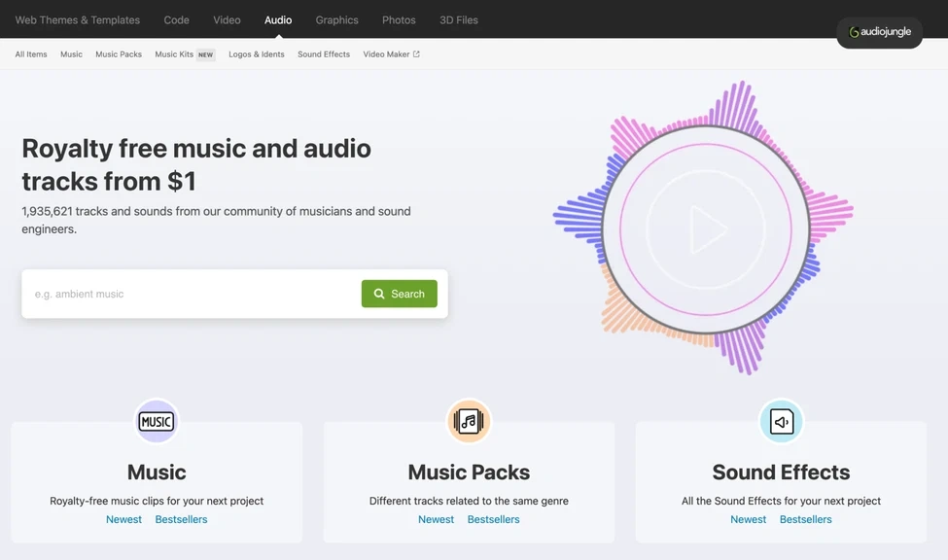Image resolution: width=948 pixels, height=560 pixels.
Task: Open Bestsellers under the Music card
Action: tap(182, 519)
